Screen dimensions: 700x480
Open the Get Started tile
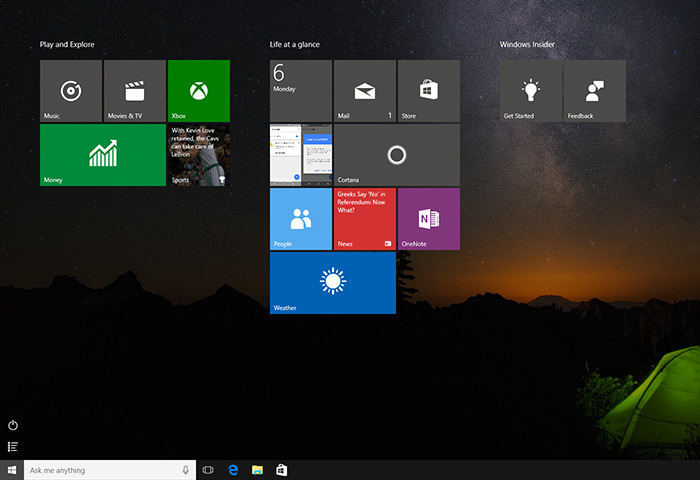click(531, 91)
